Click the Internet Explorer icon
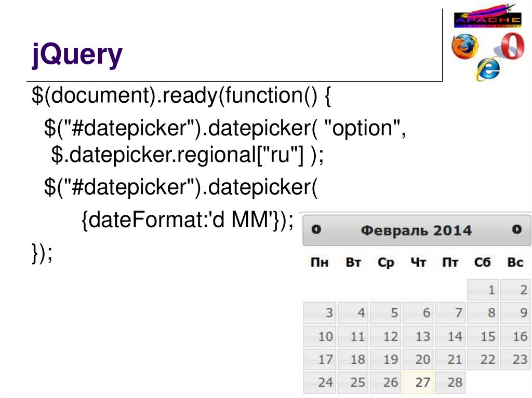The height and width of the screenshot is (398, 532). coord(488,67)
